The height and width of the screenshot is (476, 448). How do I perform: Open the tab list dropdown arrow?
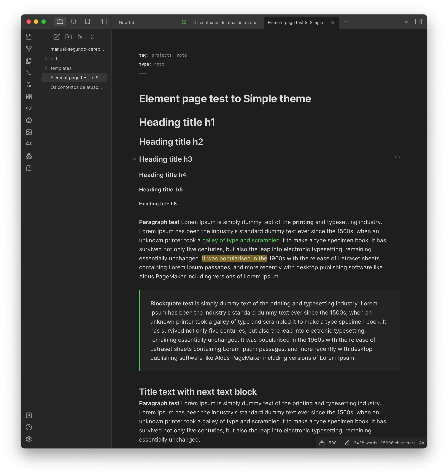pyautogui.click(x=406, y=22)
